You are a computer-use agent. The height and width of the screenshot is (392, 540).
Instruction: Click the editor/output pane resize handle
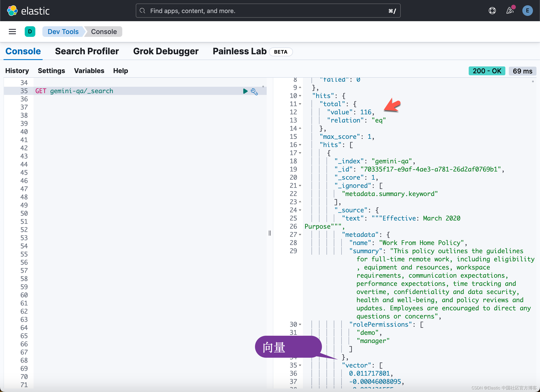(x=270, y=233)
